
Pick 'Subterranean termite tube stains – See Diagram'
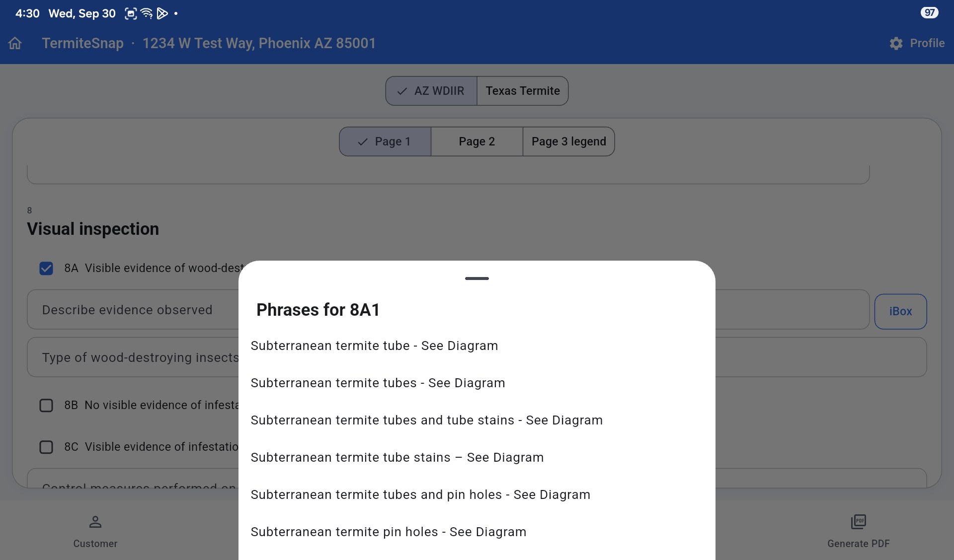click(477, 457)
